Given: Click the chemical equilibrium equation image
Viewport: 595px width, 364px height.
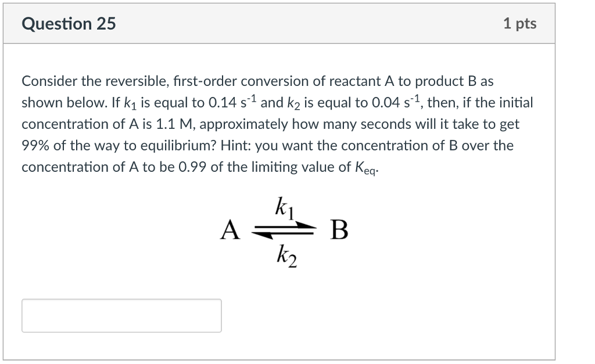Looking at the screenshot, I should point(285,231).
